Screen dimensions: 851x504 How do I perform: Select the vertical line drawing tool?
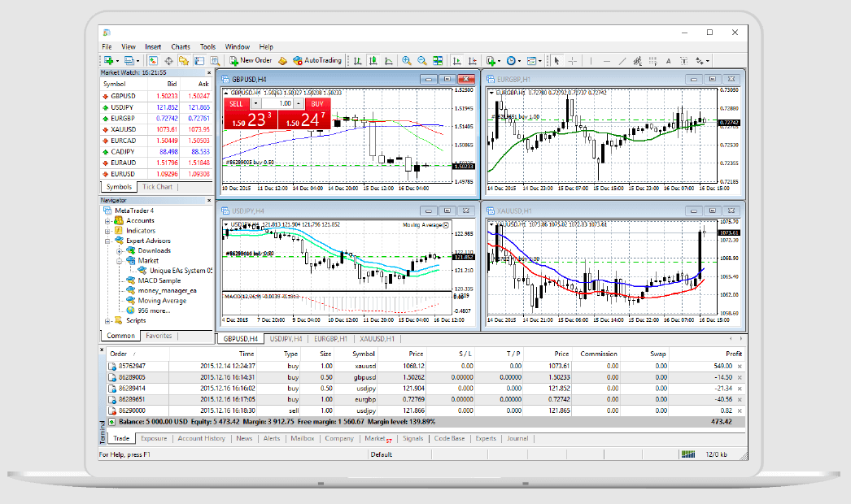[590, 60]
